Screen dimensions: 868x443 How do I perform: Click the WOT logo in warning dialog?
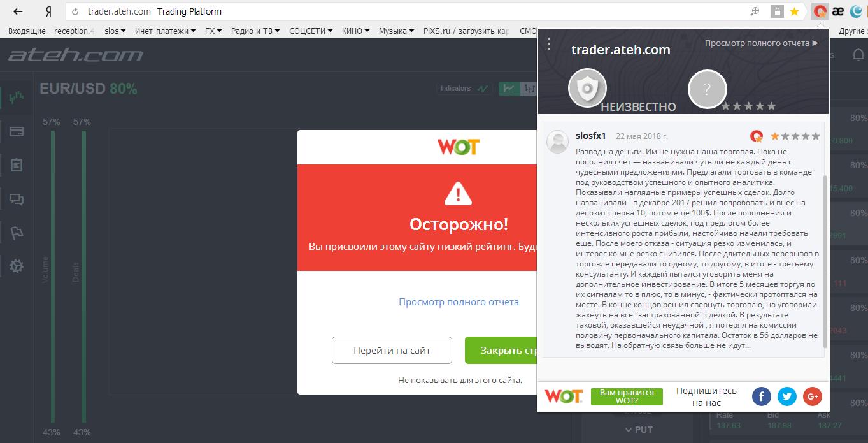[458, 147]
